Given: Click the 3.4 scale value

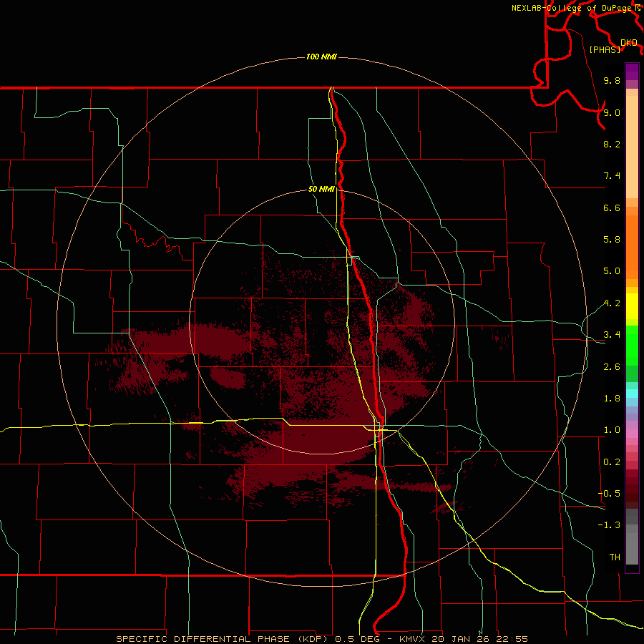Looking at the screenshot, I should point(612,335).
